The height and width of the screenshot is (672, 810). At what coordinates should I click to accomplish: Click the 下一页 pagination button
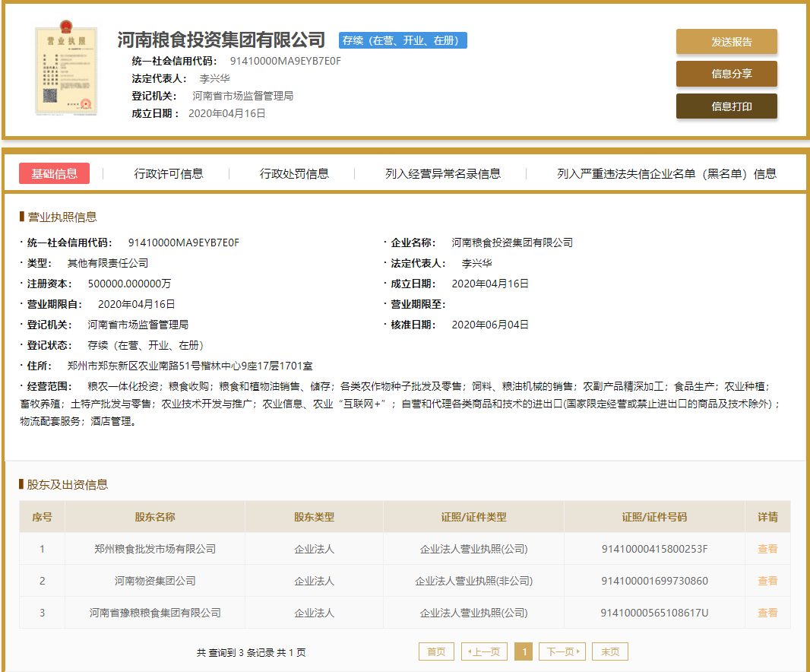(562, 651)
